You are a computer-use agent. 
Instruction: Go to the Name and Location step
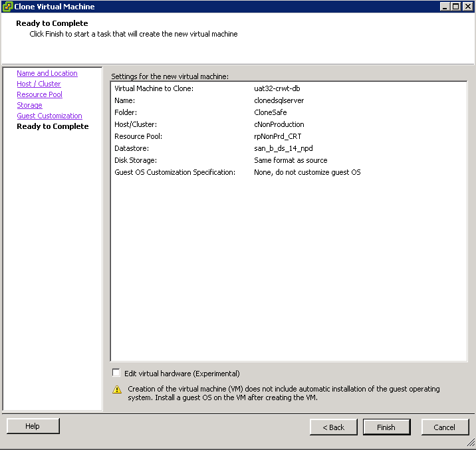pyautogui.click(x=47, y=73)
